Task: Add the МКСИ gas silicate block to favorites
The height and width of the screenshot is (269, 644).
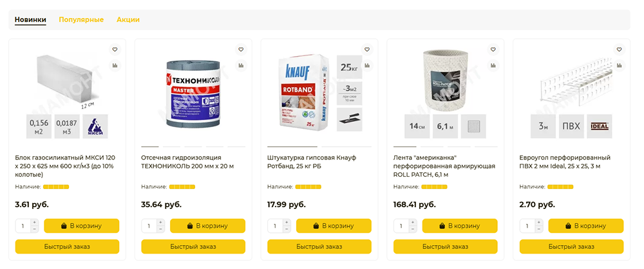Action: (x=115, y=49)
